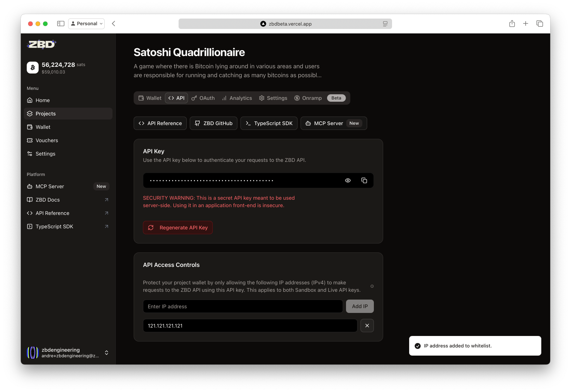This screenshot has width=571, height=392.
Task: Show Safari tab overview
Action: click(x=540, y=24)
